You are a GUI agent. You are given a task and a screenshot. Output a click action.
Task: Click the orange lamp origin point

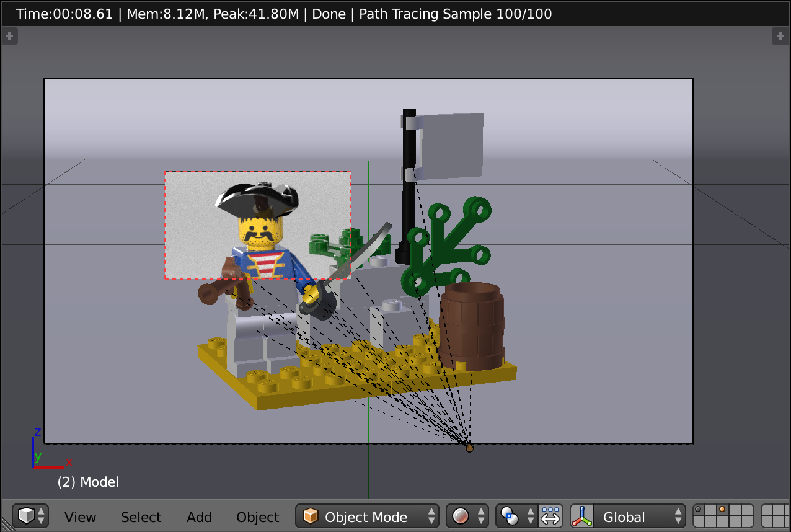click(469, 448)
